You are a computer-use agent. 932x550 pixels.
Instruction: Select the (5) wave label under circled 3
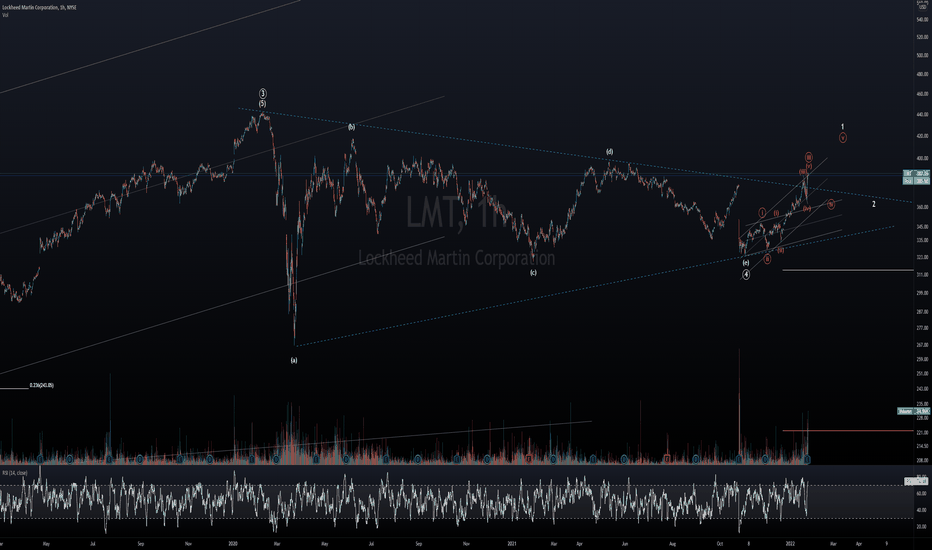pos(263,103)
